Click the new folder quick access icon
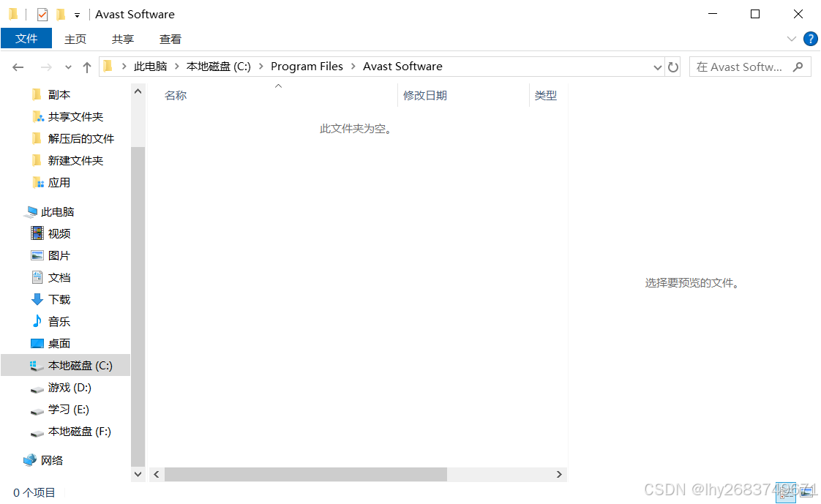Viewport: 821px width, 504px height. coord(61,15)
